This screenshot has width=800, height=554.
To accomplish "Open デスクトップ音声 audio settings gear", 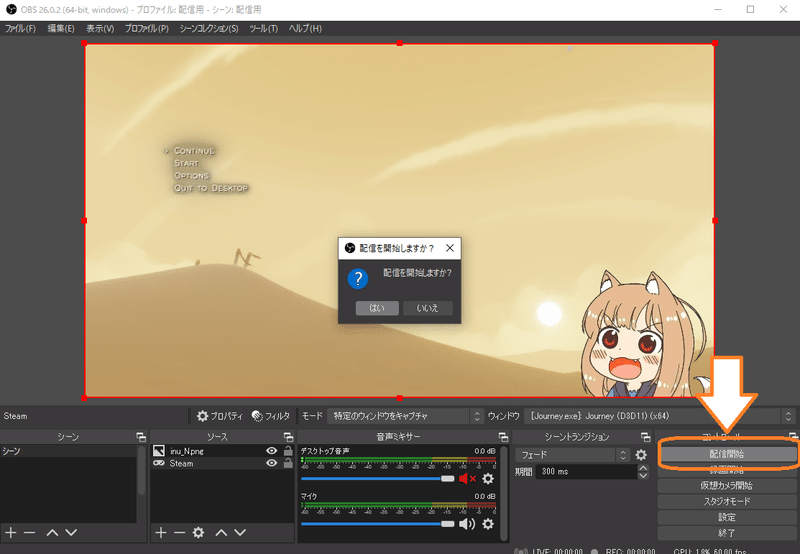I will pos(488,479).
